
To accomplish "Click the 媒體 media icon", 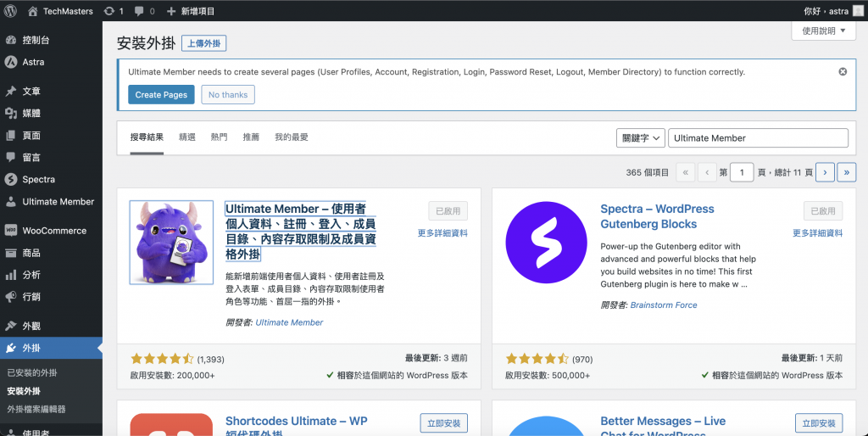I will click(10, 113).
